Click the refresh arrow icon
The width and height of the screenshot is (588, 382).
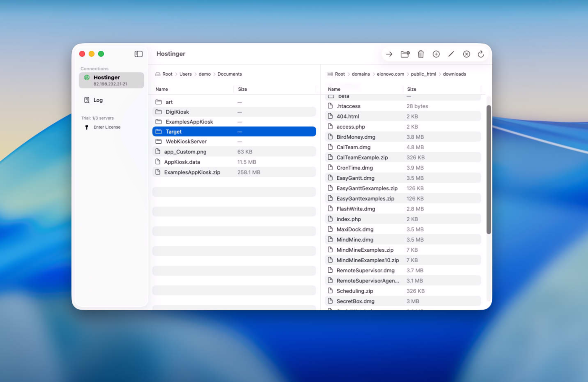point(481,54)
